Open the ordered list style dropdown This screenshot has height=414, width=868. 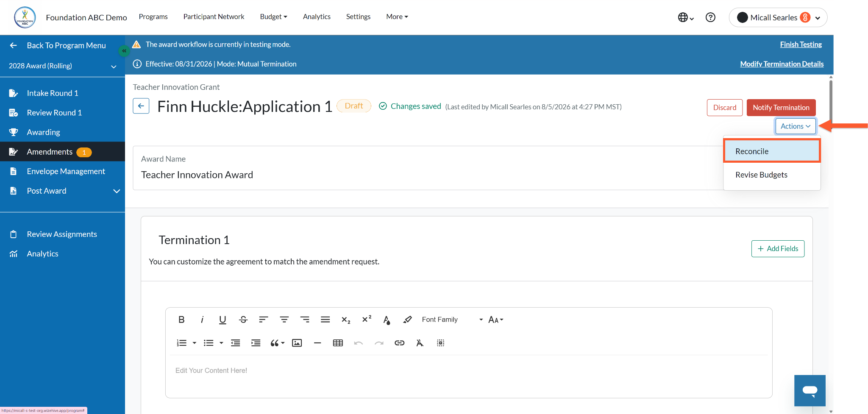(x=195, y=343)
